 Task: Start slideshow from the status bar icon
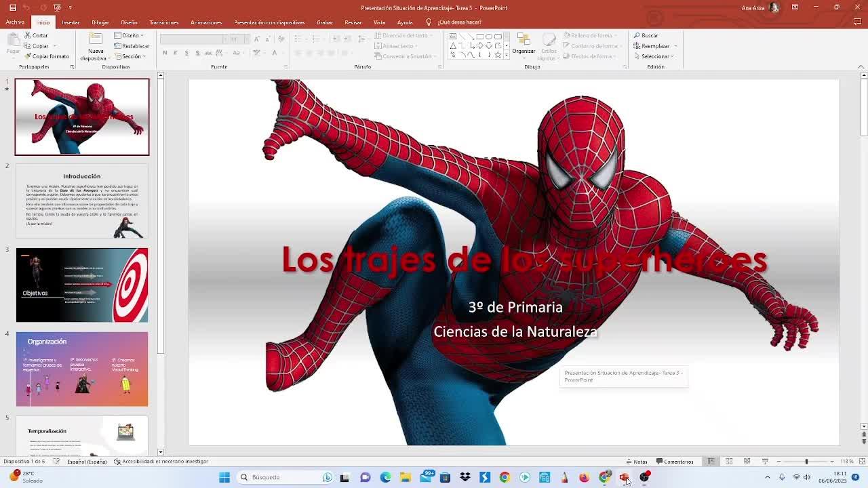(765, 462)
